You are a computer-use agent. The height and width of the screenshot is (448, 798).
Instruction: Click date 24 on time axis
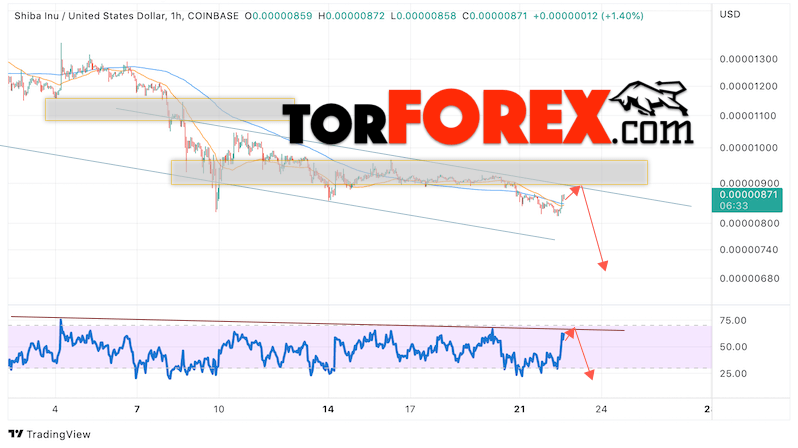click(602, 409)
